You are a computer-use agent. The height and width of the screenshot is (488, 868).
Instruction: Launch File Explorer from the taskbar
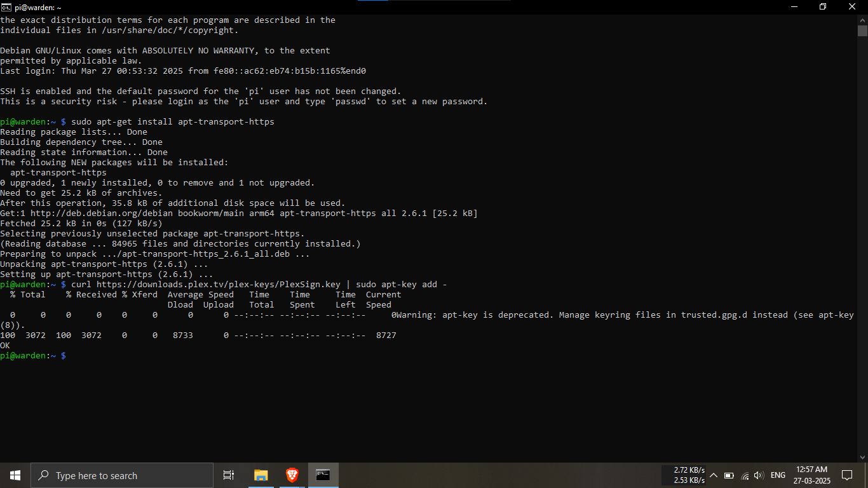[261, 475]
